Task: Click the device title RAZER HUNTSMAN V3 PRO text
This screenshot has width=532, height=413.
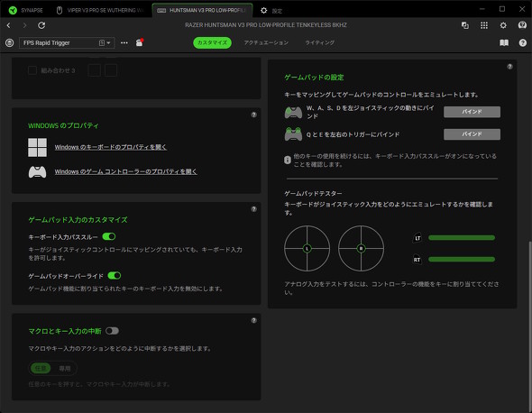Action: pyautogui.click(x=266, y=25)
